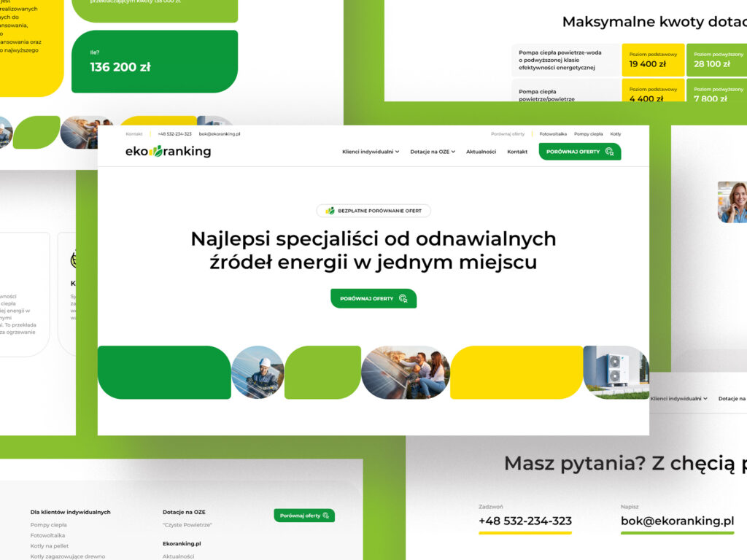Click the ekoranking logo in header
The image size is (747, 560).
coord(169,152)
